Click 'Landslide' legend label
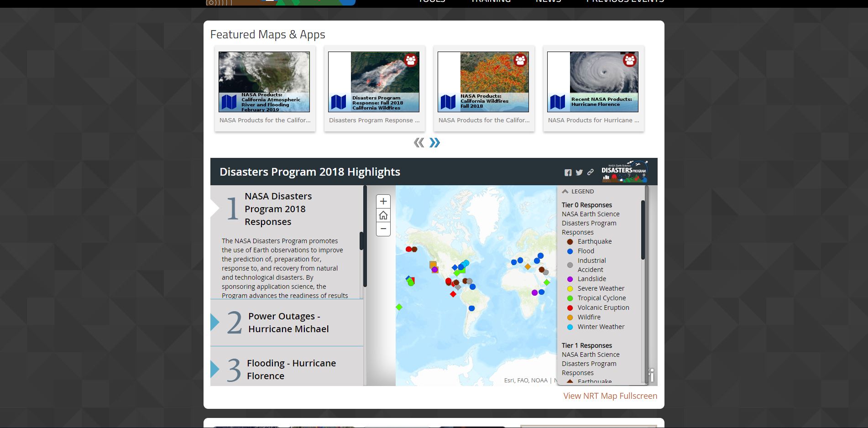This screenshot has width=868, height=428. (x=592, y=279)
